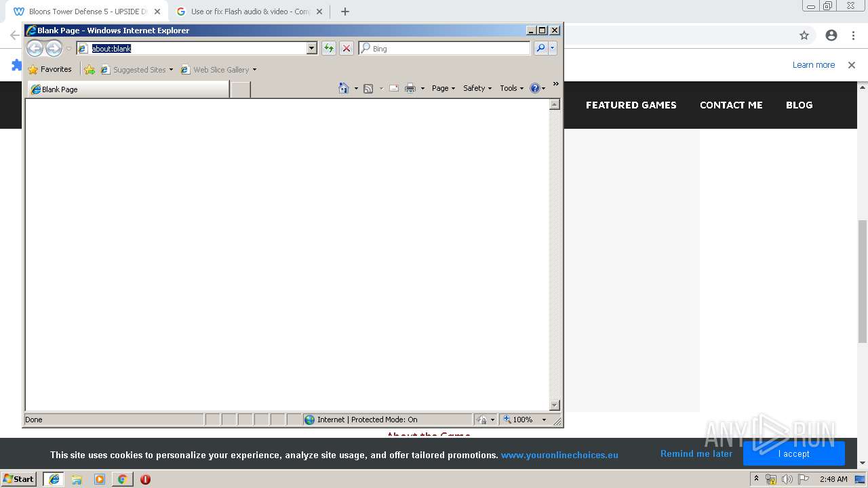
Task: Open the Chrome profile avatar icon
Action: coord(831,35)
